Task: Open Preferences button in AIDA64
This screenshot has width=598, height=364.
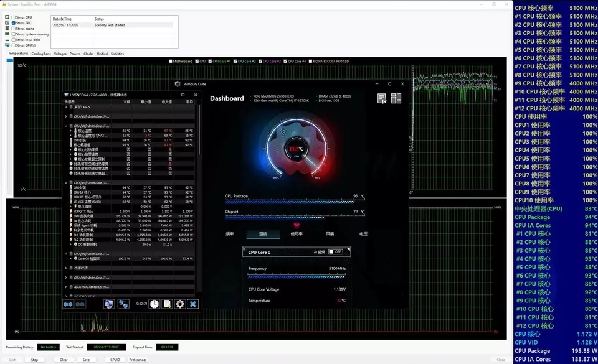Action: 138,360
